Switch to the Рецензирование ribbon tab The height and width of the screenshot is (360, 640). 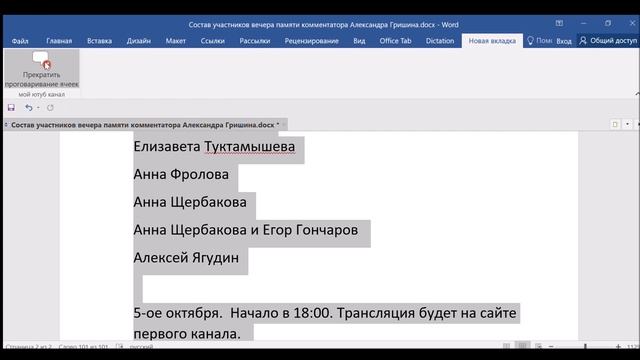[x=311, y=41]
